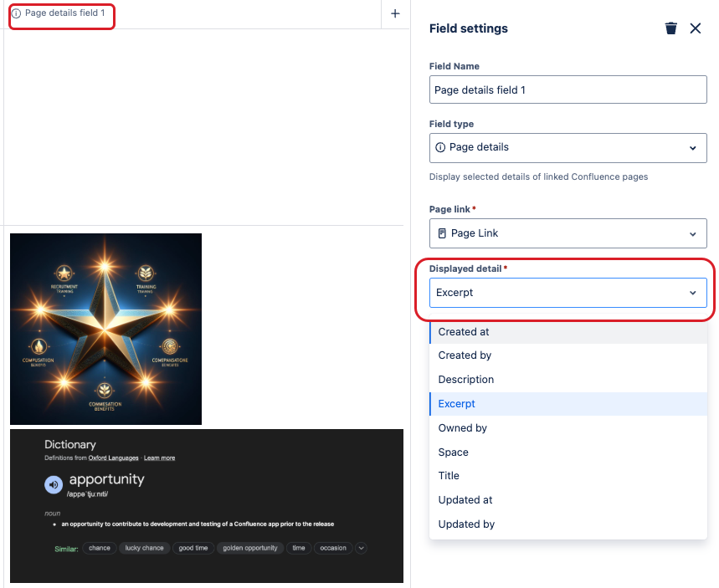Open the golden star image thumbnail
Screen dimensions: 719x588
pos(106,329)
